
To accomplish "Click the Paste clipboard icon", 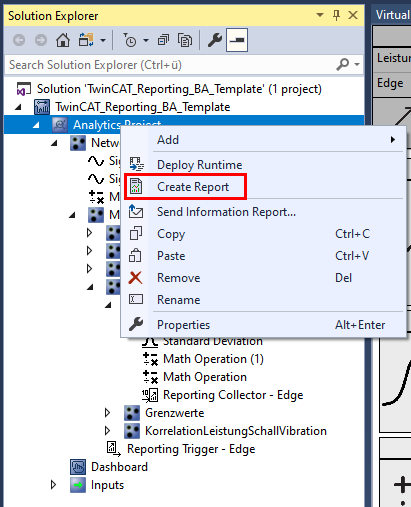I will pyautogui.click(x=135, y=255).
